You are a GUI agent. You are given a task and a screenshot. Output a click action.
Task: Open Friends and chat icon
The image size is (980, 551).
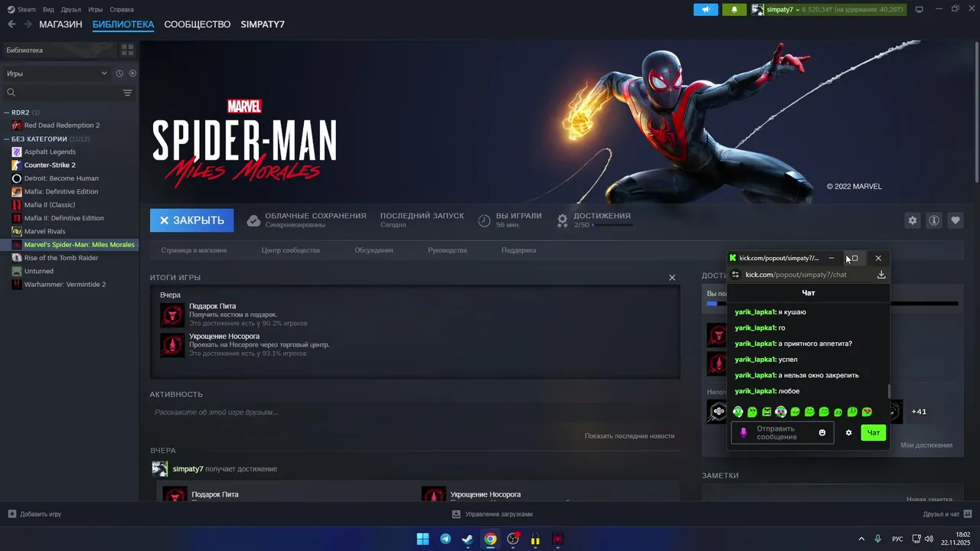pyautogui.click(x=968, y=514)
